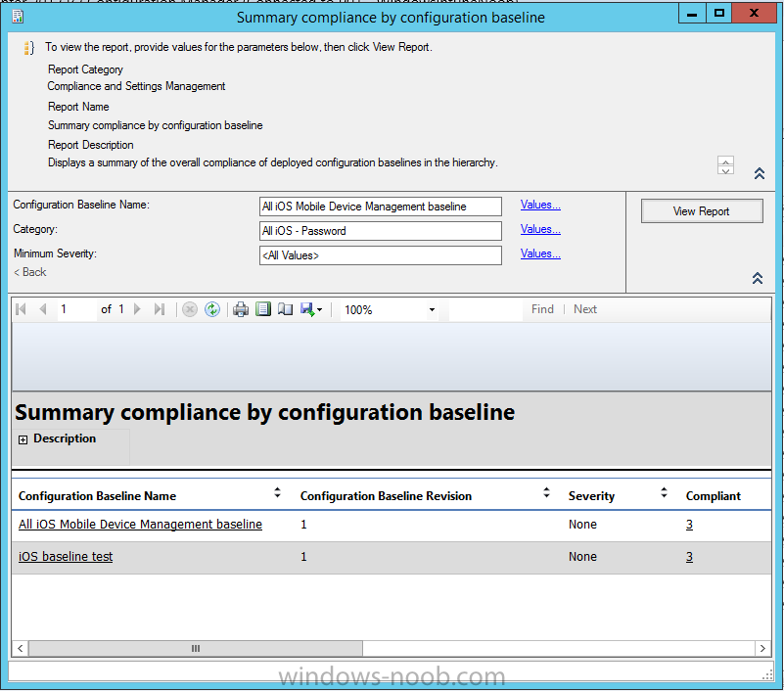This screenshot has height=691, width=784.
Task: Click Find in the report toolbar
Action: coord(542,309)
